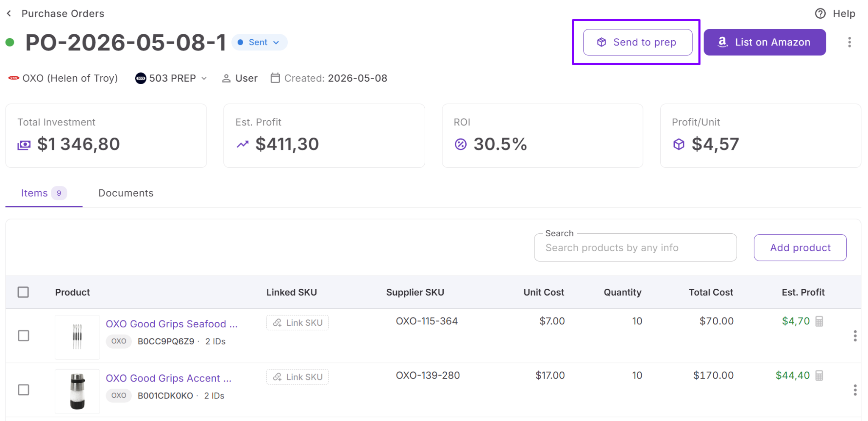The image size is (868, 421).
Task: Open calculator for the $44,40 profit row
Action: pos(819,376)
